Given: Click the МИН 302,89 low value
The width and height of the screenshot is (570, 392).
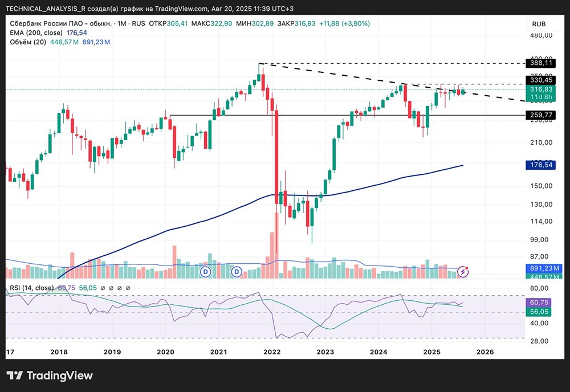Looking at the screenshot, I should (x=254, y=23).
